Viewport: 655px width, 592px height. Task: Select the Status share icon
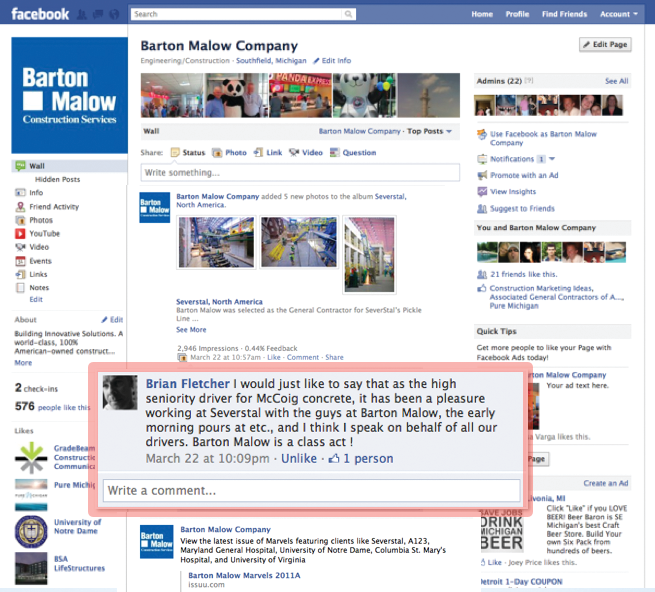175,152
